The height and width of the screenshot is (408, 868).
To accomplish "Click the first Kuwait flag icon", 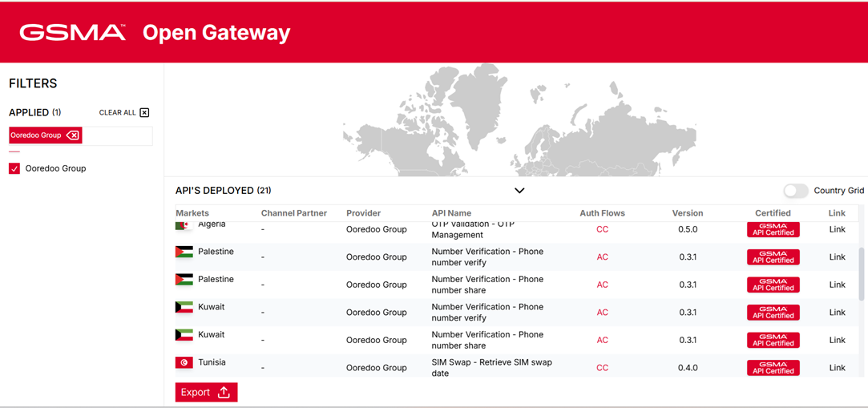I will [184, 307].
